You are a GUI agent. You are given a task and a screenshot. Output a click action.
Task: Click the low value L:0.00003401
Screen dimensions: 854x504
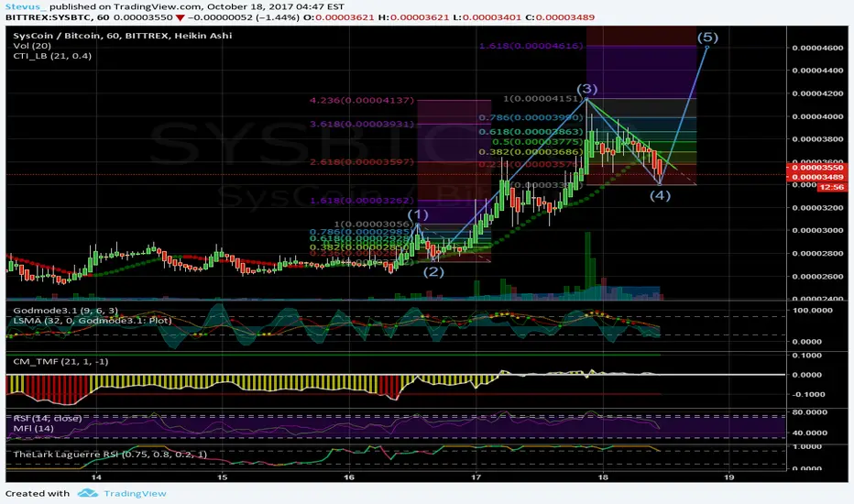point(488,17)
